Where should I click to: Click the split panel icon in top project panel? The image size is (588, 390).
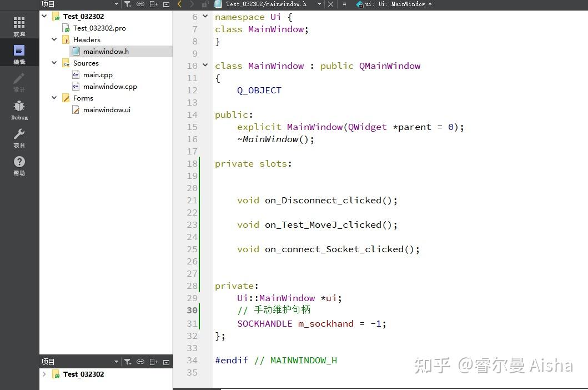[x=154, y=4]
